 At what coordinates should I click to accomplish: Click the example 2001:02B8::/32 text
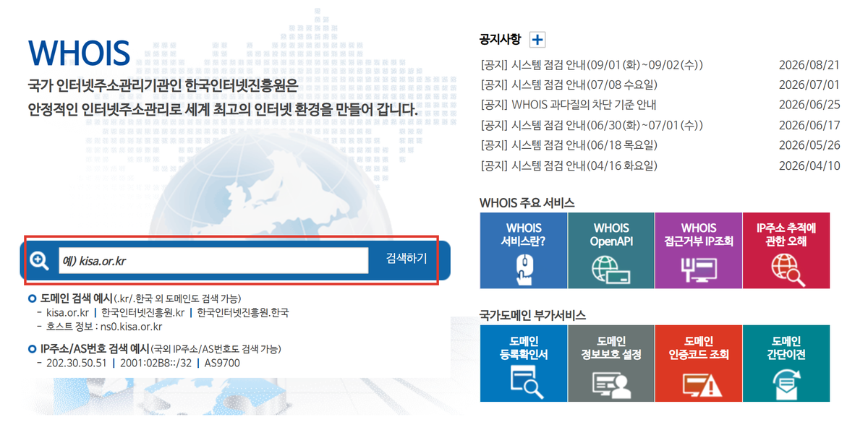tap(156, 363)
